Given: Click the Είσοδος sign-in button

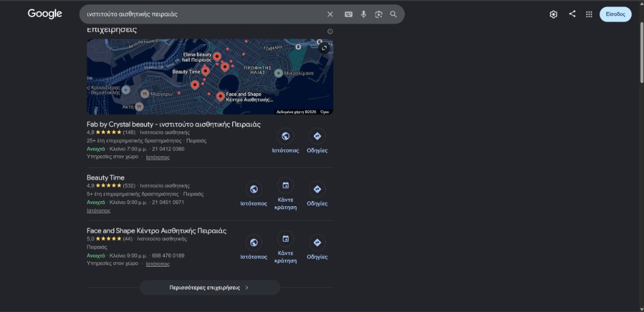Looking at the screenshot, I should [x=615, y=14].
